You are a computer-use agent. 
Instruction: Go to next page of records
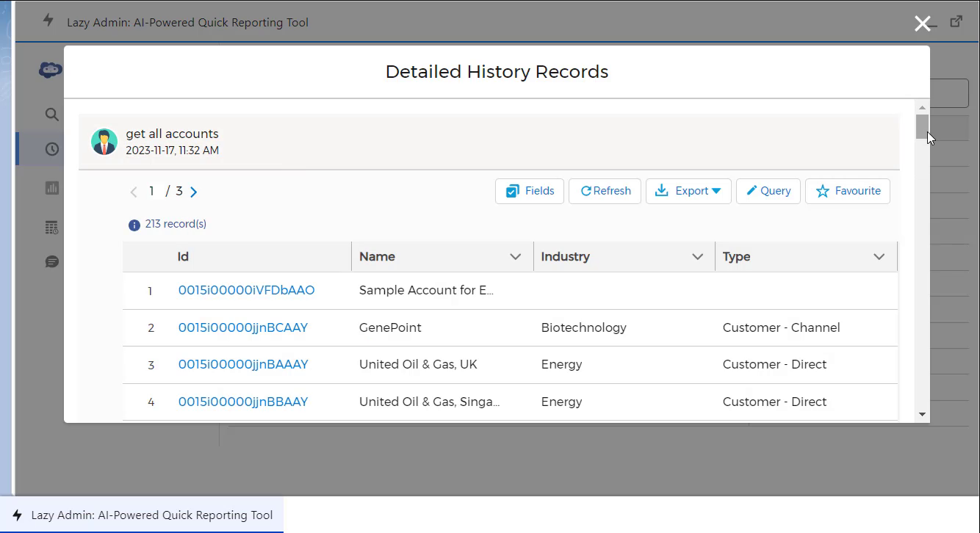click(194, 192)
